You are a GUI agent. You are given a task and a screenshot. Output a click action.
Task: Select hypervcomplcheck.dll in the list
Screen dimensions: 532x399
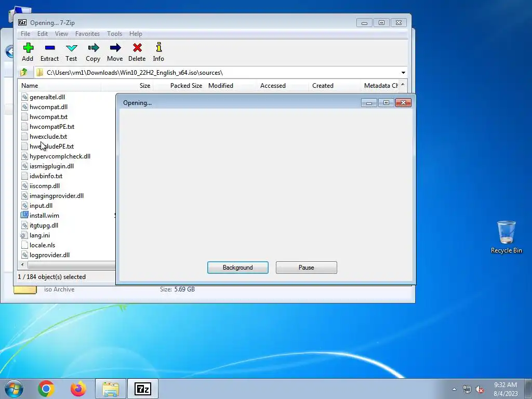[60, 156]
